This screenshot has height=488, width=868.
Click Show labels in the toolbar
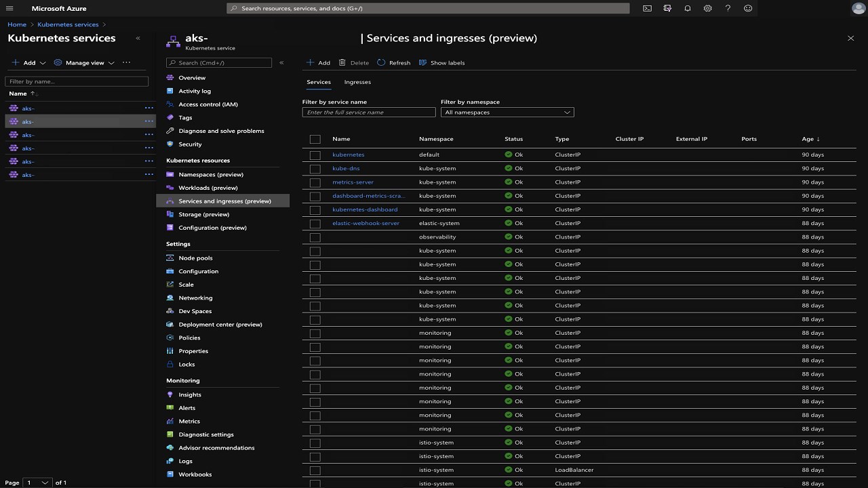(x=441, y=63)
